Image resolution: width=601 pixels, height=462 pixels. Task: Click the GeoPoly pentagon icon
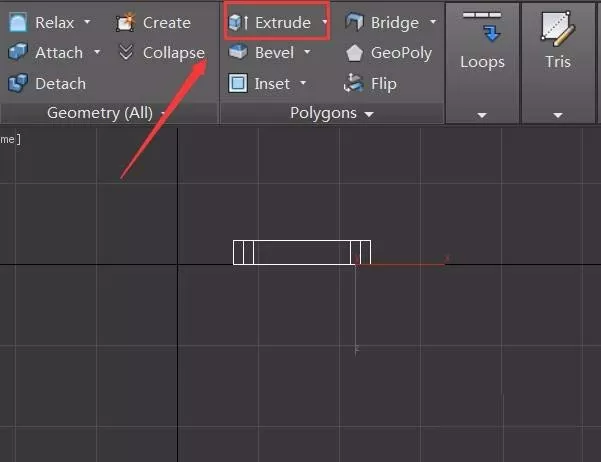pyautogui.click(x=354, y=53)
